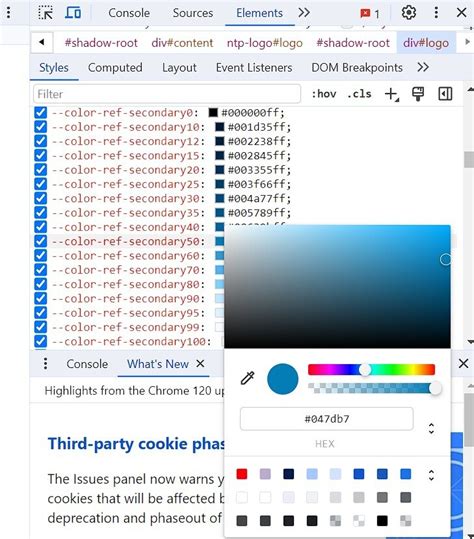Viewport: 474px width, 539px height.
Task: Expand more sidebar tabs chevron
Action: pyautogui.click(x=423, y=67)
